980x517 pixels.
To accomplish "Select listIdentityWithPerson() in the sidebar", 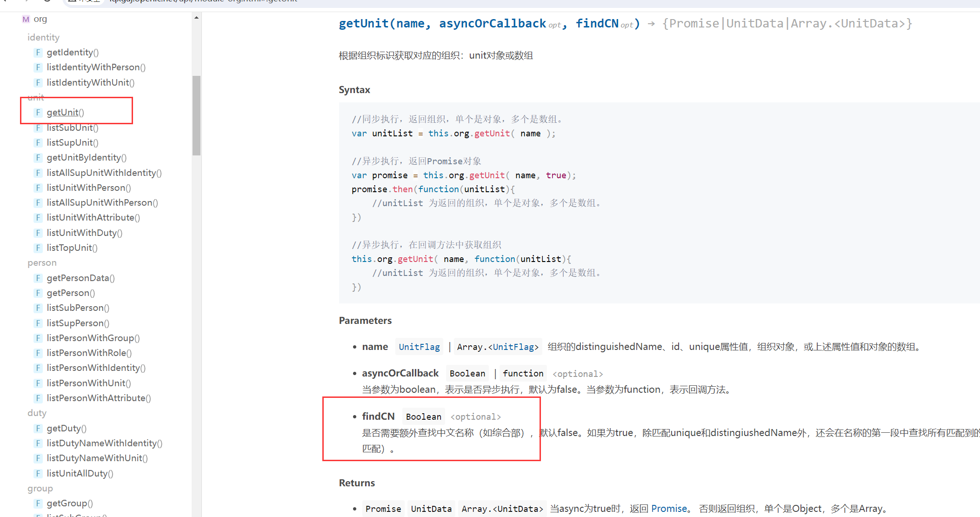I will pyautogui.click(x=96, y=67).
